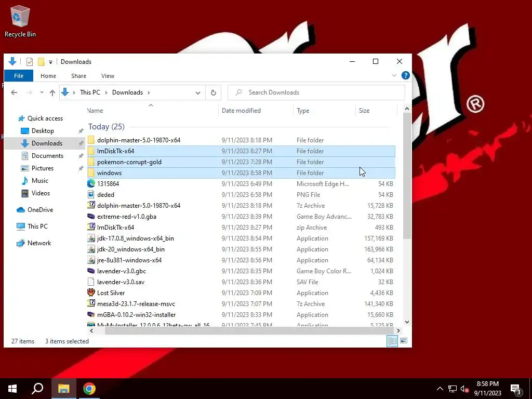Show hidden system tray icons

coord(440,389)
